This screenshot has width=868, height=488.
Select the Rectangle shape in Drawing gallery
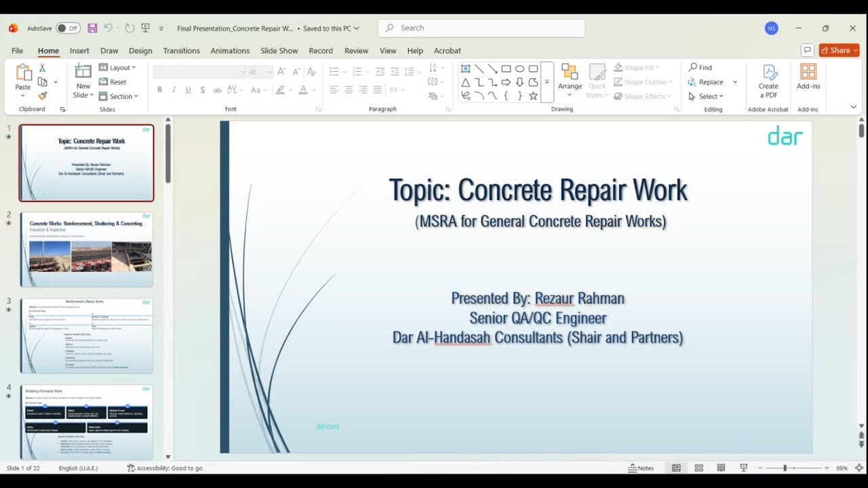click(x=506, y=68)
